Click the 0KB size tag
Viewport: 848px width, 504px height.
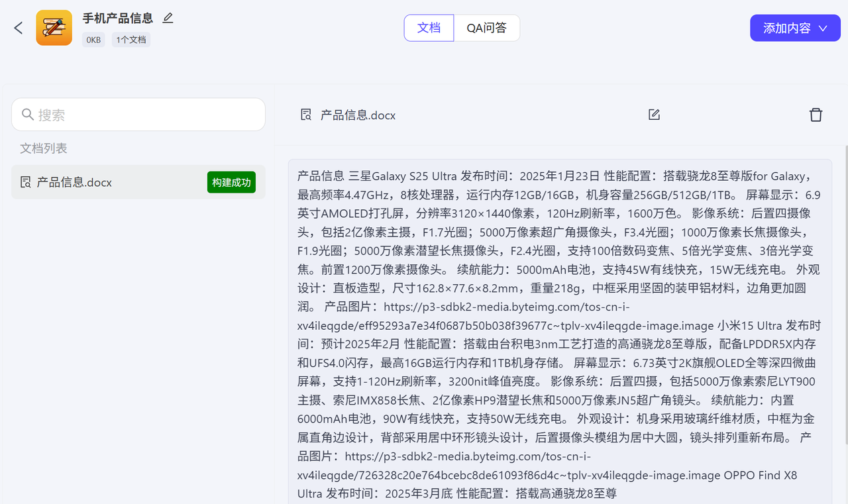pyautogui.click(x=93, y=40)
